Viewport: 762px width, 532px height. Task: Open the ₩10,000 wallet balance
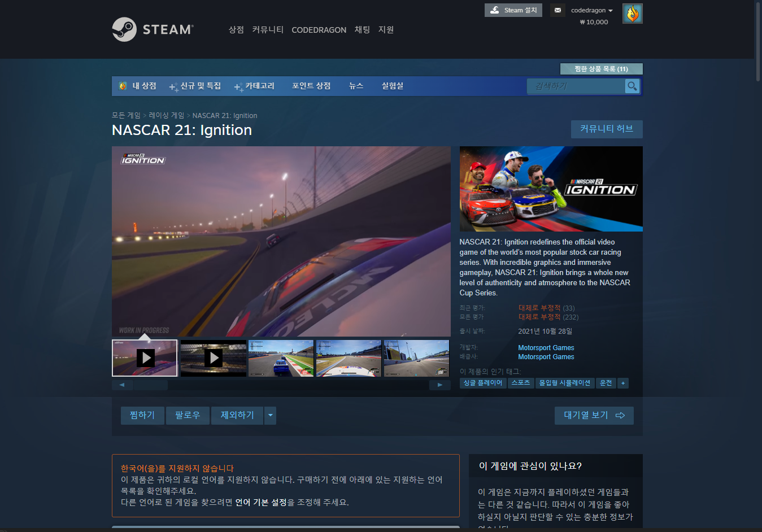[x=594, y=22]
